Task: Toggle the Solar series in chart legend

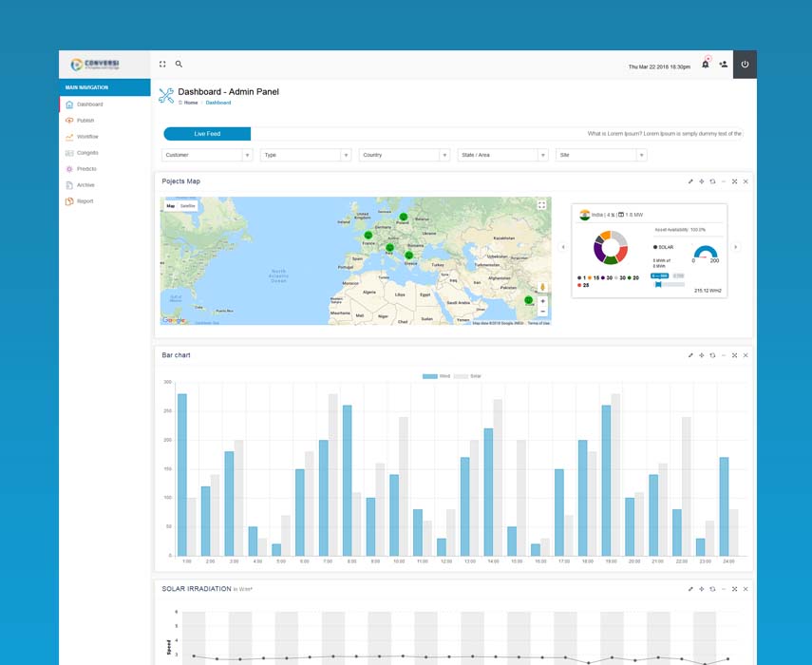Action: pyautogui.click(x=468, y=376)
